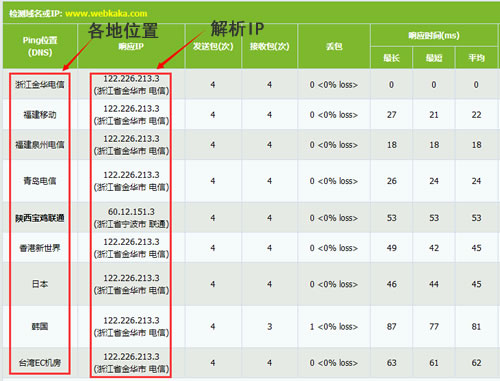Click the 60.12.151.3 response IP cell
Viewport: 500px width, 381px height.
(x=131, y=218)
